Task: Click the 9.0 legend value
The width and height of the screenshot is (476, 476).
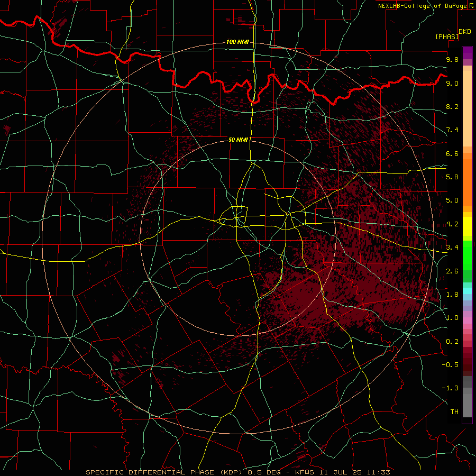Action: click(452, 83)
